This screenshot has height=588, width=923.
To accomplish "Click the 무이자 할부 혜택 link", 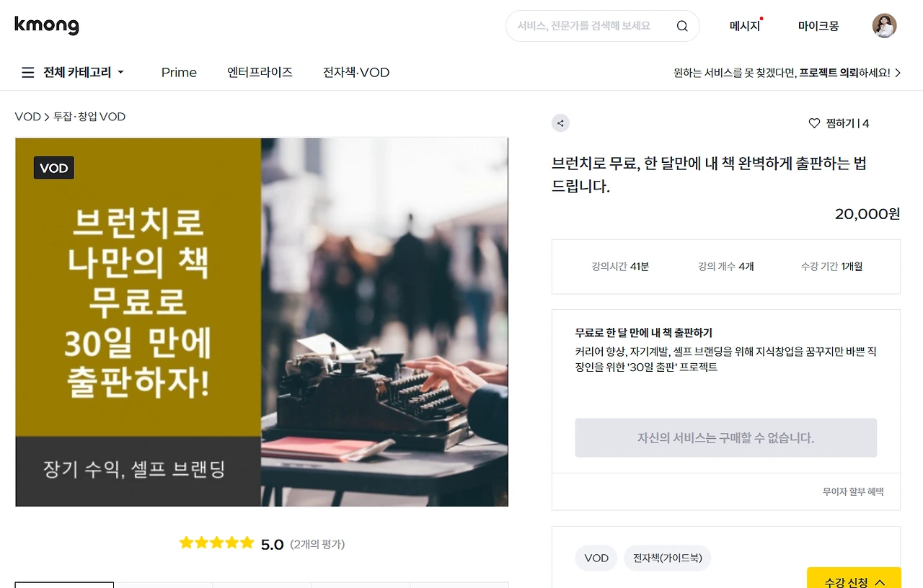I will [853, 491].
